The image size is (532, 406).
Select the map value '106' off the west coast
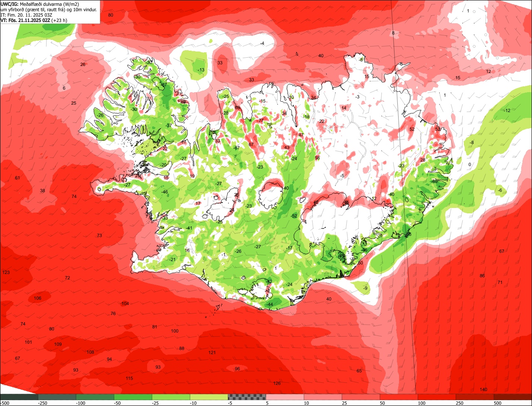click(x=37, y=298)
